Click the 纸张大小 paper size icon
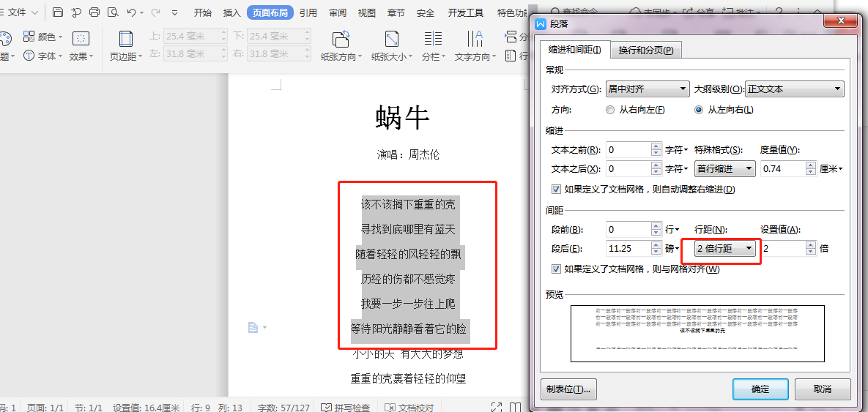Screen dimensions: 868x412 [x=392, y=39]
